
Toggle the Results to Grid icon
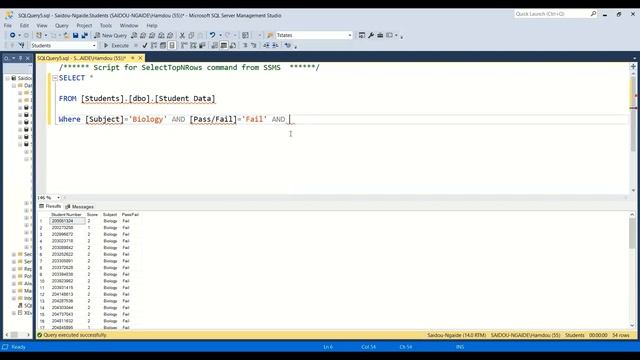224,46
